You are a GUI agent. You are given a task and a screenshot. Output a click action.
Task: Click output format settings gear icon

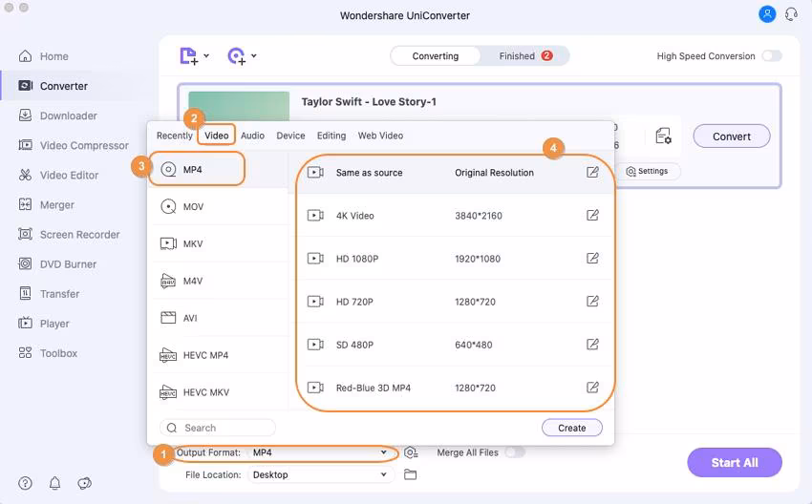(411, 452)
